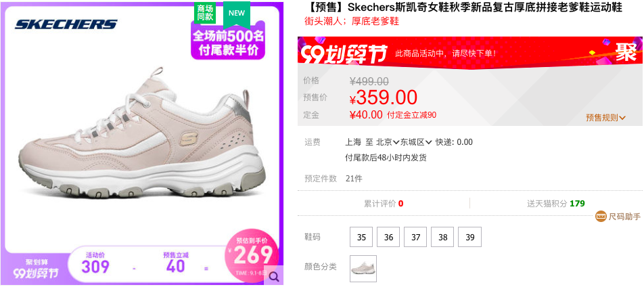Open the 东城区 district dropdown
The image size is (644, 287).
coord(416,142)
